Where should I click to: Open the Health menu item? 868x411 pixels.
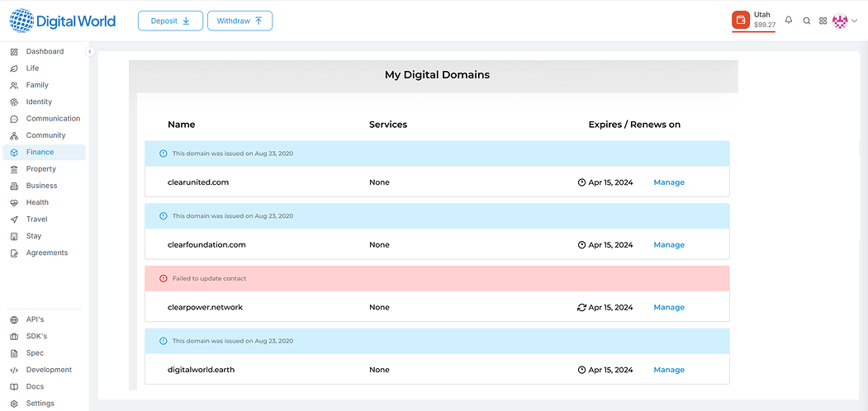point(45,202)
